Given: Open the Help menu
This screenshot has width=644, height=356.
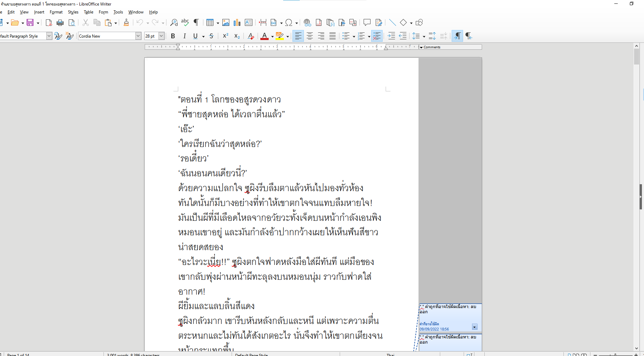Looking at the screenshot, I should [x=153, y=12].
